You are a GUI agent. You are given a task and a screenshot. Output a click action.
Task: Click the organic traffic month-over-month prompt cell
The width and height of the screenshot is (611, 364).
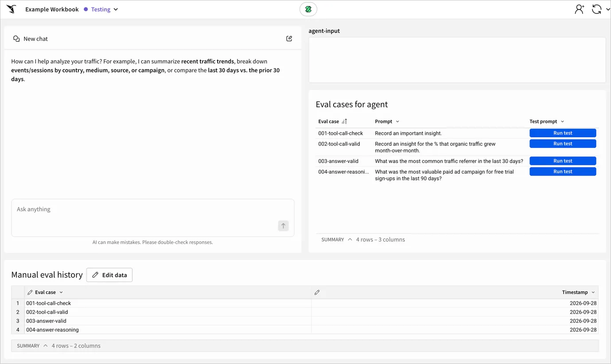(x=435, y=147)
